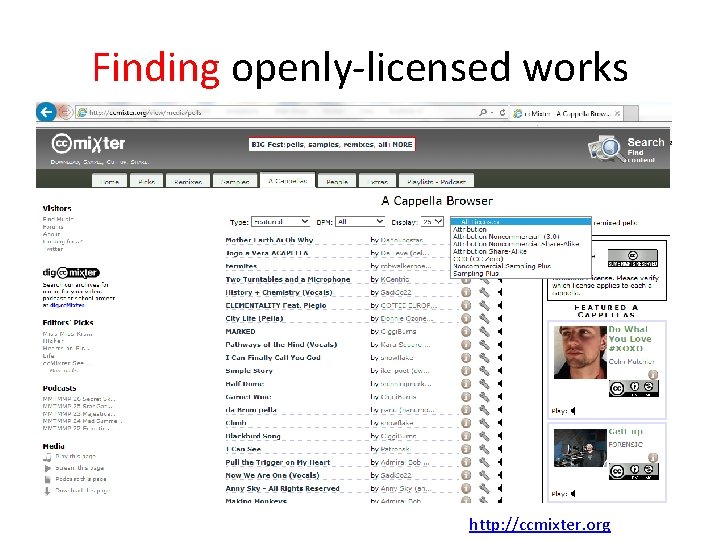The height and width of the screenshot is (540, 720).
Task: Open info icon for History + Chemistry (Vocals)
Action: pyautogui.click(x=466, y=292)
